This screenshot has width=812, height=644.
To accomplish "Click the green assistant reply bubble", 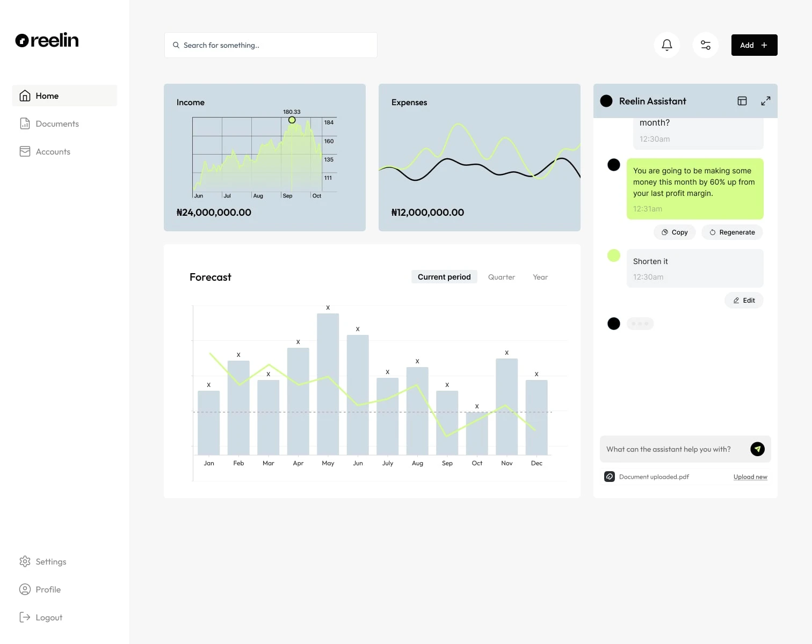I will point(695,189).
